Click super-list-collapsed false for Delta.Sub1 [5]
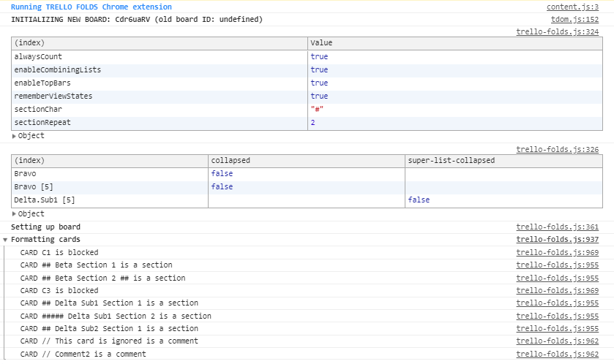The height and width of the screenshot is (364, 614). click(x=419, y=200)
